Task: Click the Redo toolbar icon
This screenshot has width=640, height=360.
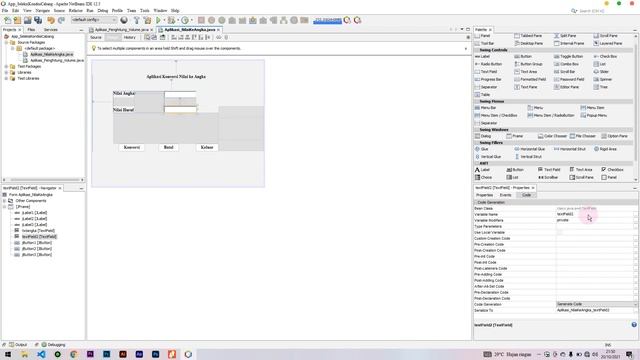Action: [61, 20]
